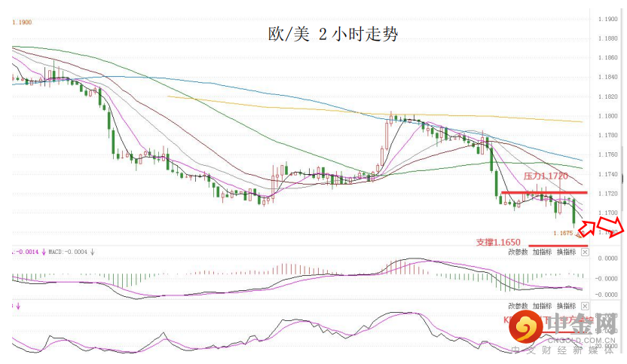Click the orange 1.1900 label at top left
Image resolution: width=627 pixels, height=364 pixels.
22,23
